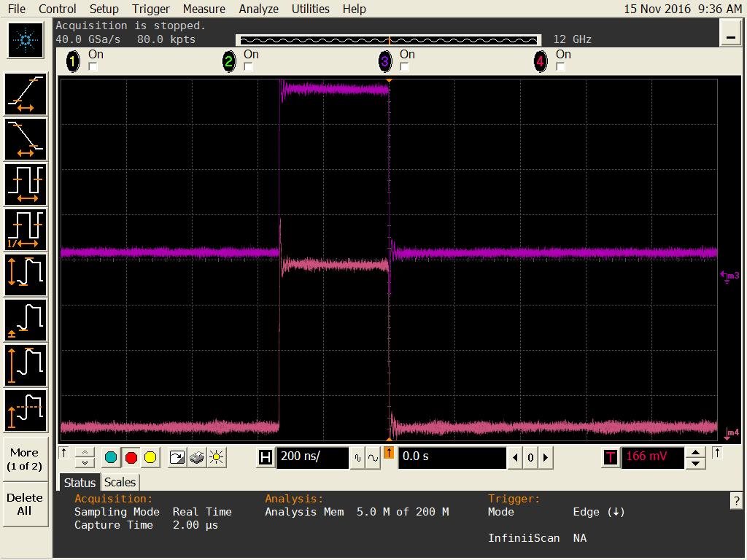Enable channel 4 On checkbox
The image size is (747, 560).
(560, 66)
